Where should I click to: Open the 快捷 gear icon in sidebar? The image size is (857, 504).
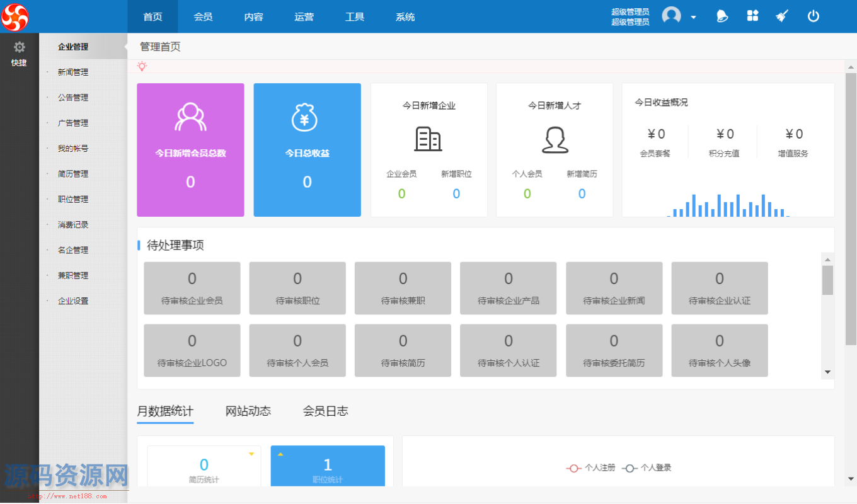(20, 47)
